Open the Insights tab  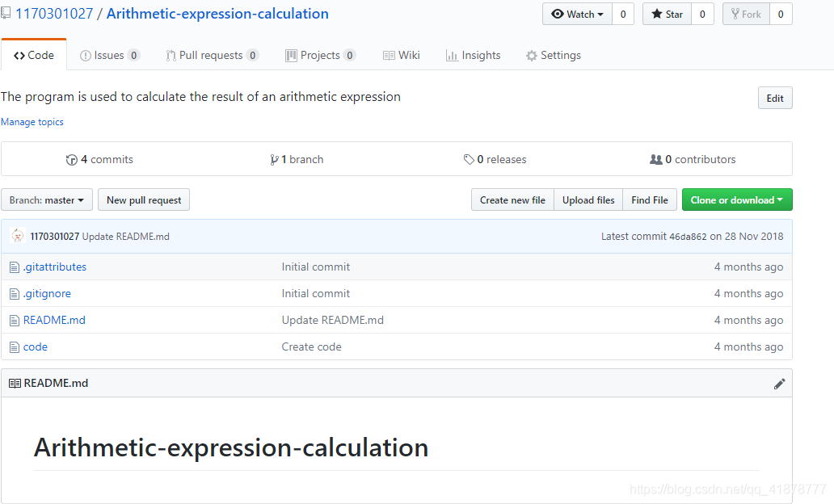pos(474,55)
